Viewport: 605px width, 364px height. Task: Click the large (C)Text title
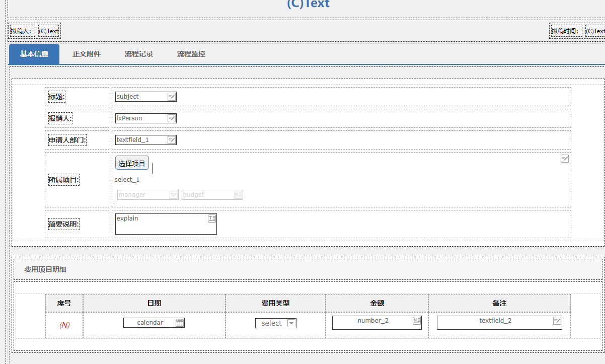coord(308,4)
